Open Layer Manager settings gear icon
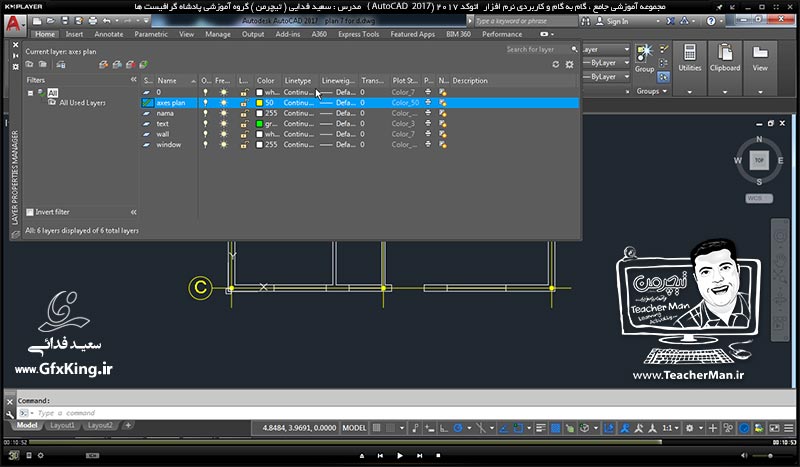 coord(569,64)
